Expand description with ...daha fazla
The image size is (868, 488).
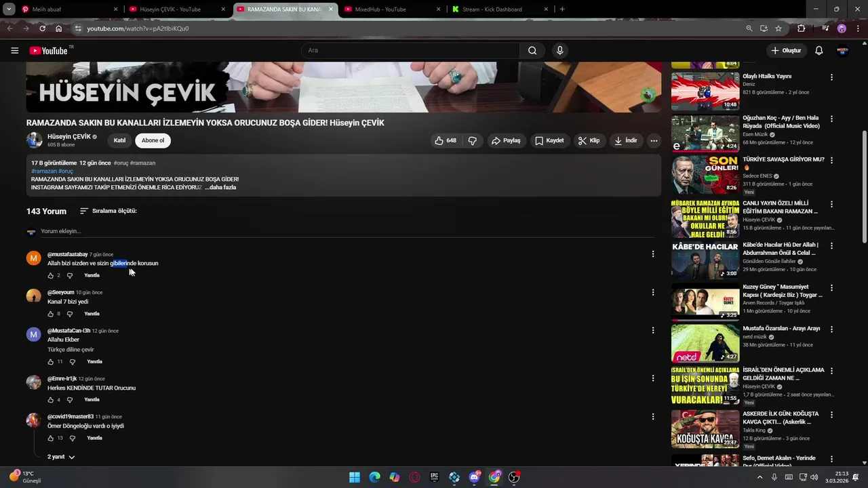click(220, 187)
